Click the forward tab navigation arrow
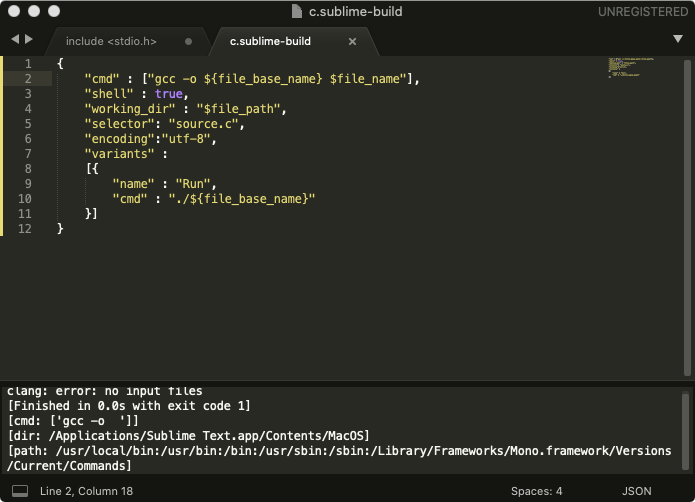The image size is (695, 502). pyautogui.click(x=29, y=40)
